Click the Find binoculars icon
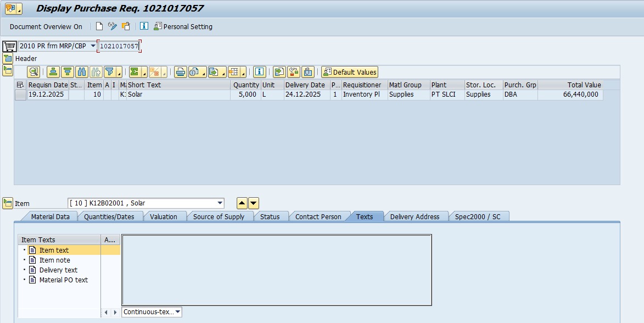 82,72
